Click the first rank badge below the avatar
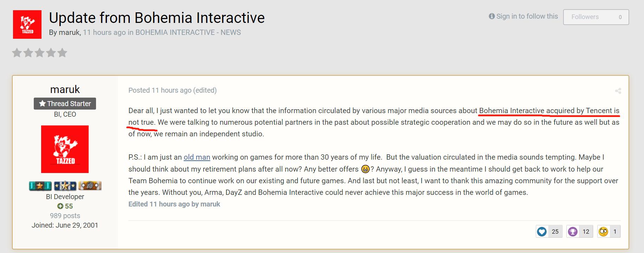The image size is (644, 253). [x=40, y=185]
